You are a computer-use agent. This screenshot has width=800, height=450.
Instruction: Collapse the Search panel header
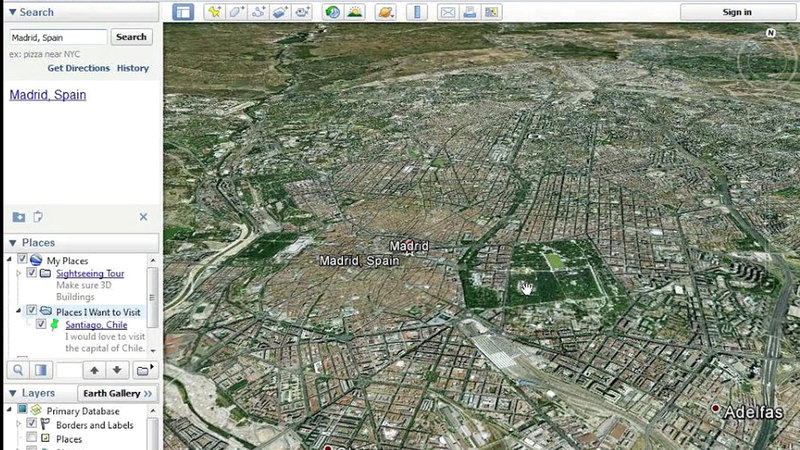pyautogui.click(x=13, y=12)
